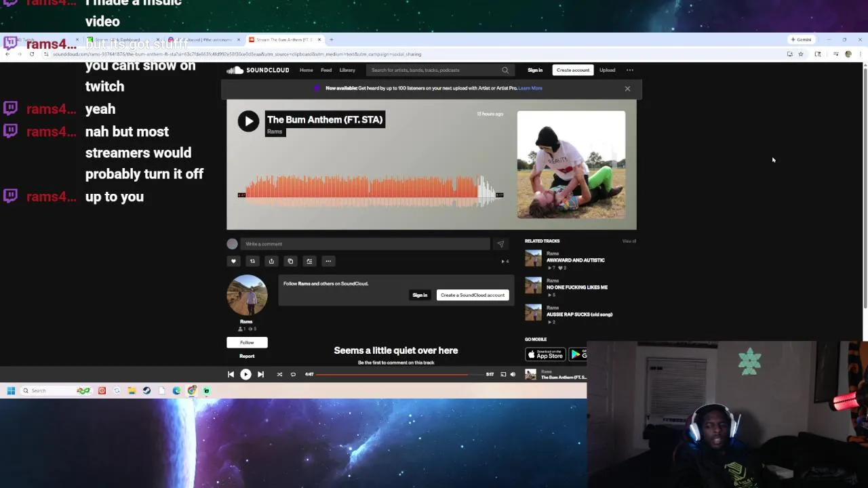Click the Chrome profile avatar
This screenshot has height=488, width=868.
coord(848,54)
